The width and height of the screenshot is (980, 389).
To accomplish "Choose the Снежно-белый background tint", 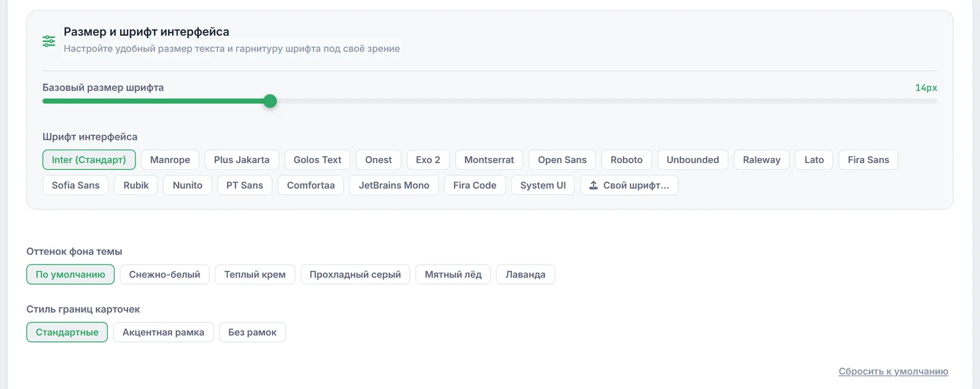I will (165, 274).
